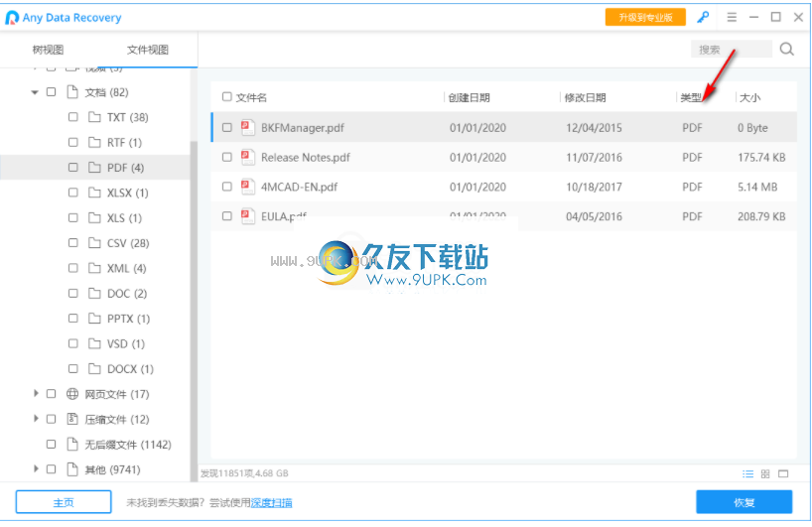The height and width of the screenshot is (527, 812).
Task: Click the 文档 document category icon
Action: pyautogui.click(x=72, y=92)
